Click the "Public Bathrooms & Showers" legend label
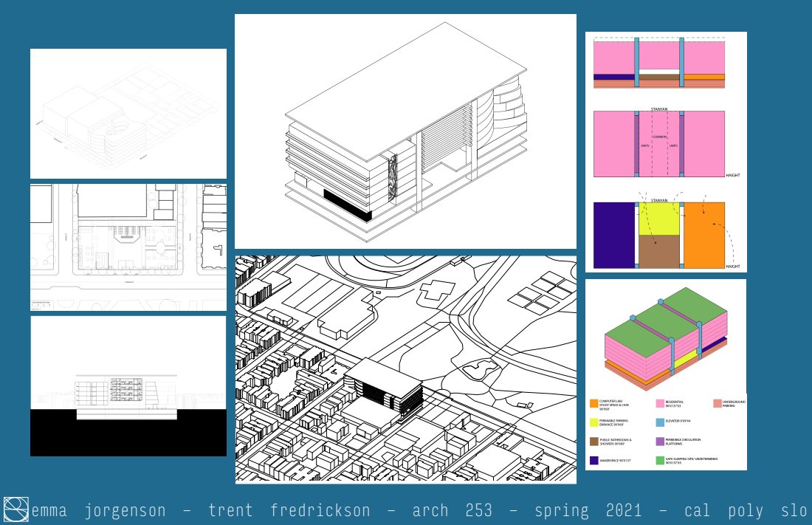 click(x=616, y=442)
